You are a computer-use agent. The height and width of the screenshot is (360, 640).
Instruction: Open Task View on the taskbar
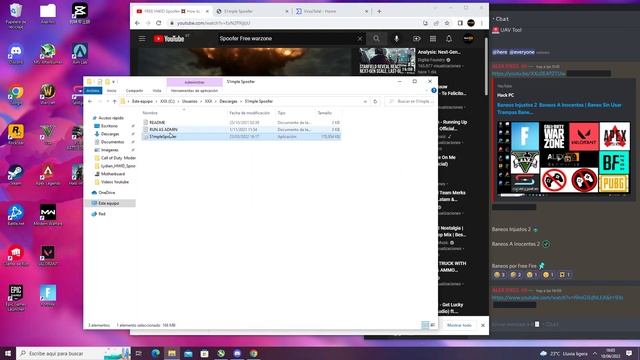pos(139,353)
